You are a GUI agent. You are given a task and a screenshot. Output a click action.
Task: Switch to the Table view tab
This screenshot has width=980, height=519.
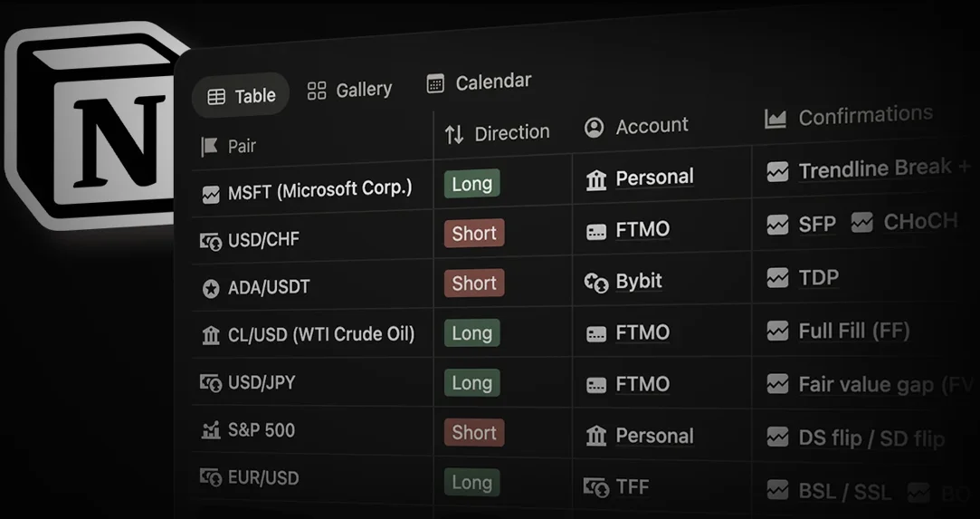point(242,96)
